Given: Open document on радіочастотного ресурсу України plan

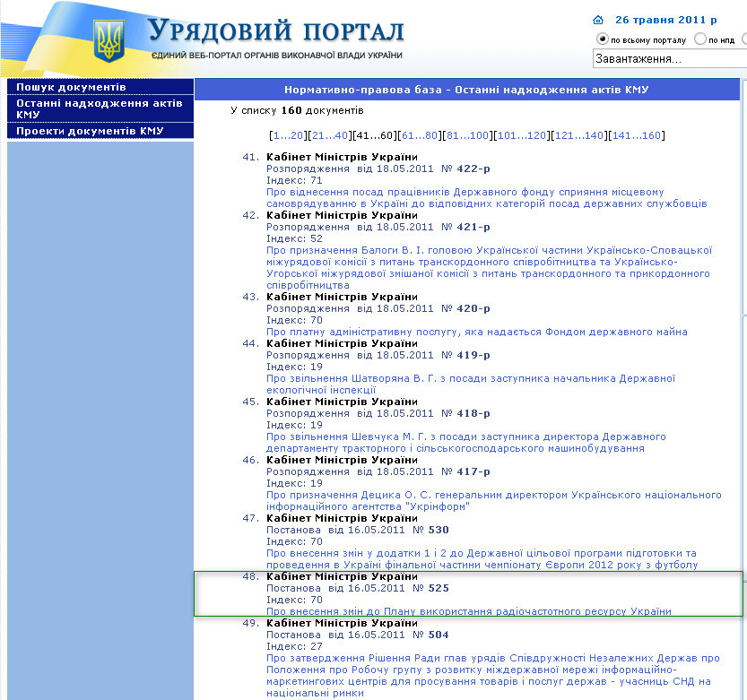Looking at the screenshot, I should point(469,611).
